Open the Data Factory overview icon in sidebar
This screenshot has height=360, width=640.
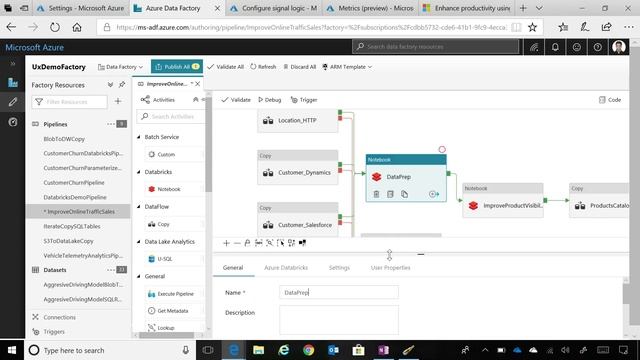13,83
